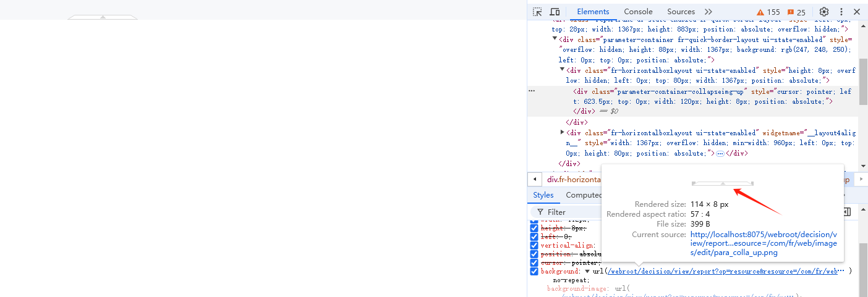Click the background-image property name
The image size is (868, 297).
[x=578, y=288]
